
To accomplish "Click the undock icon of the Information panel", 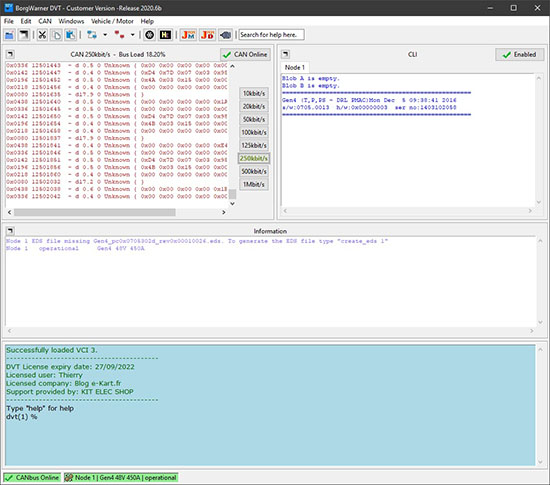I will point(10,231).
